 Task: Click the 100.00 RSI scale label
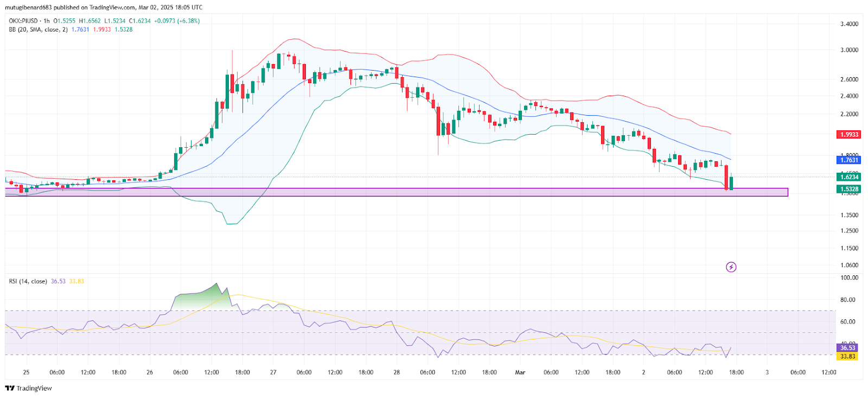pyautogui.click(x=849, y=278)
